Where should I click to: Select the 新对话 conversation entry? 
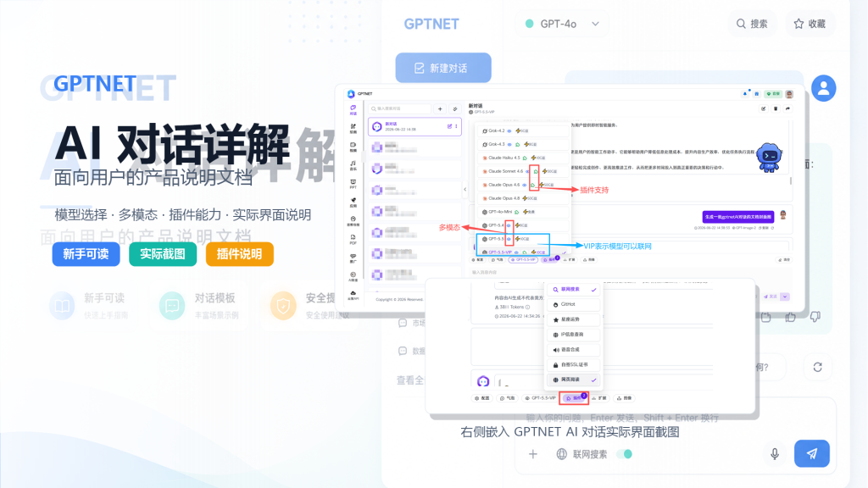(415, 127)
